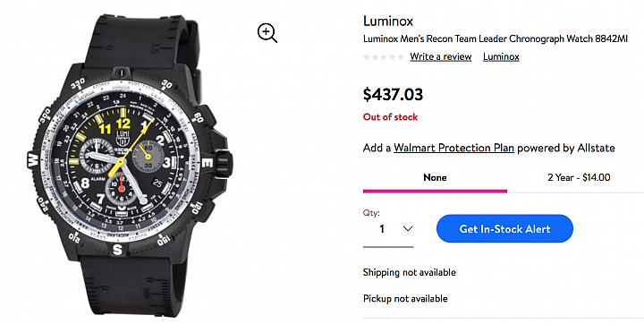Image resolution: width=644 pixels, height=324 pixels.
Task: Select the 2 Year - $14.00 plan
Action: coord(579,177)
